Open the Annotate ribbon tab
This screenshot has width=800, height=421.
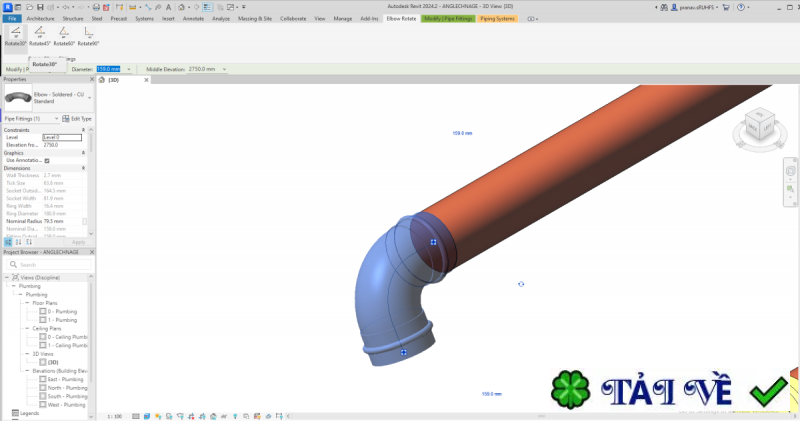[x=193, y=18]
